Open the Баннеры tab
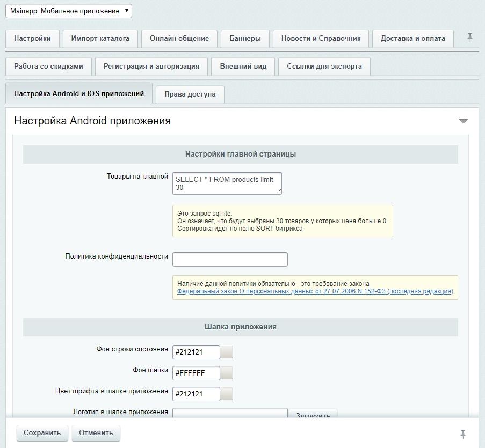This screenshot has height=448, width=485. point(245,38)
